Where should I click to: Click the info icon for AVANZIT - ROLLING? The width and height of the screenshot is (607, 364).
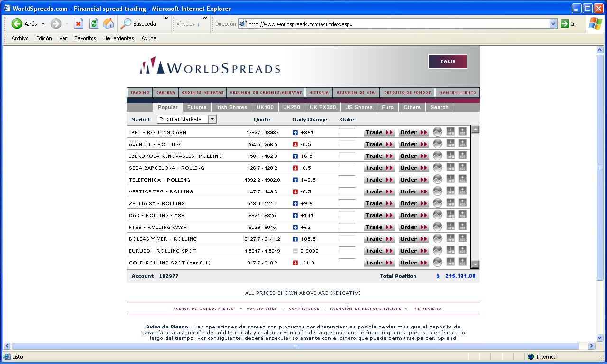[451, 144]
